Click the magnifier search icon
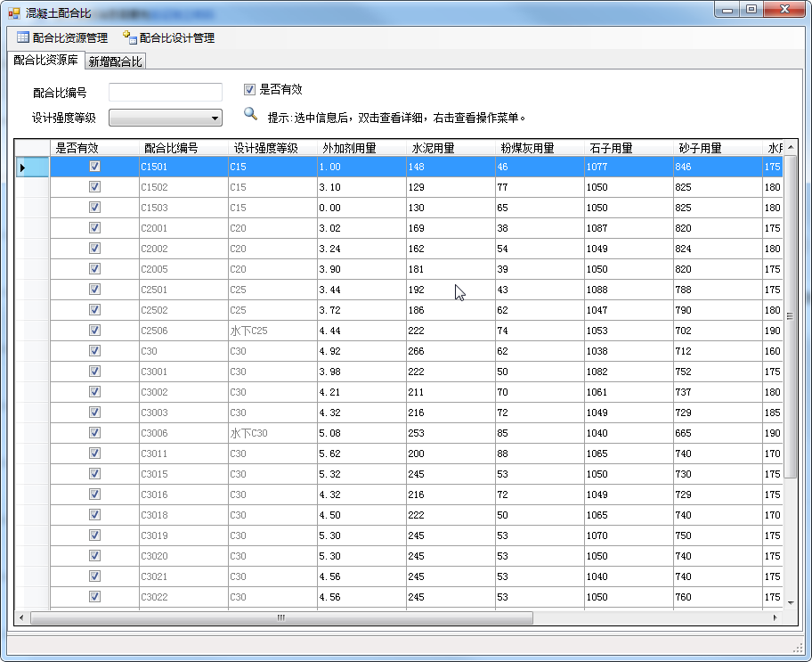Viewport: 812px width, 662px height. 251,114
